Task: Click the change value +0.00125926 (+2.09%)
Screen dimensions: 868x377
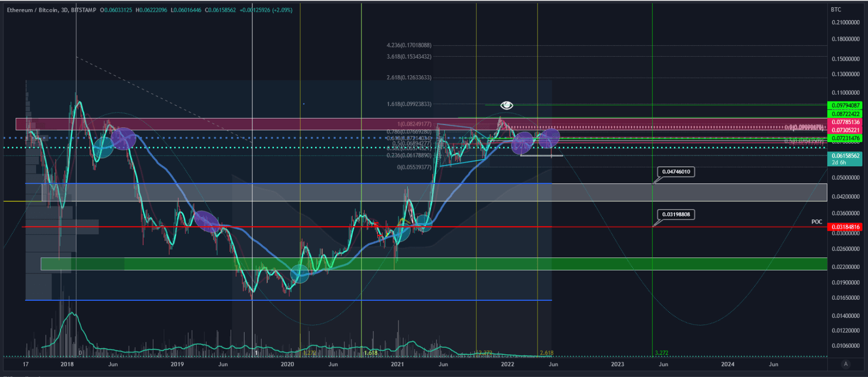Action: point(266,10)
